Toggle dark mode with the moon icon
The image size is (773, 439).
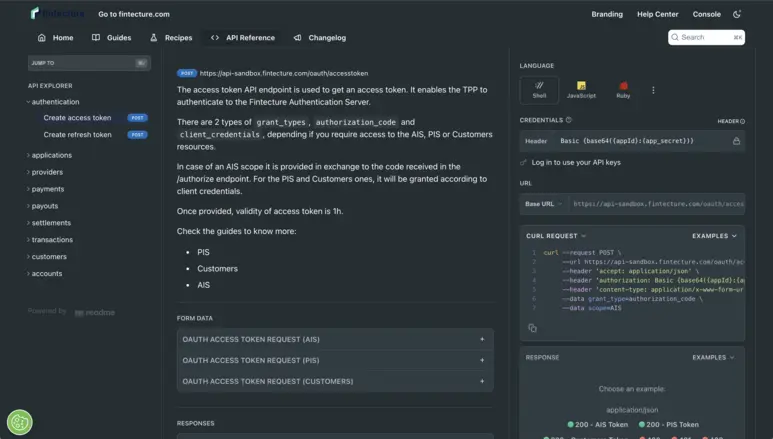pyautogui.click(x=737, y=14)
